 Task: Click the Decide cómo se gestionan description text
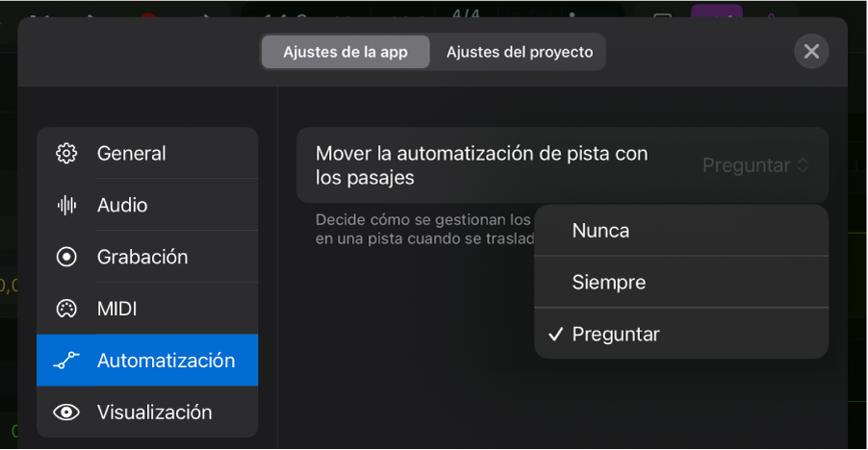[x=423, y=228]
